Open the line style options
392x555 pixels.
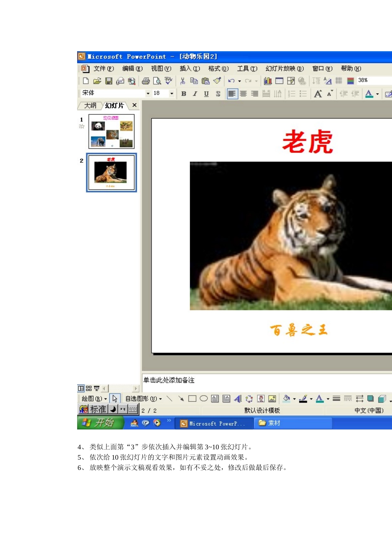click(x=336, y=398)
